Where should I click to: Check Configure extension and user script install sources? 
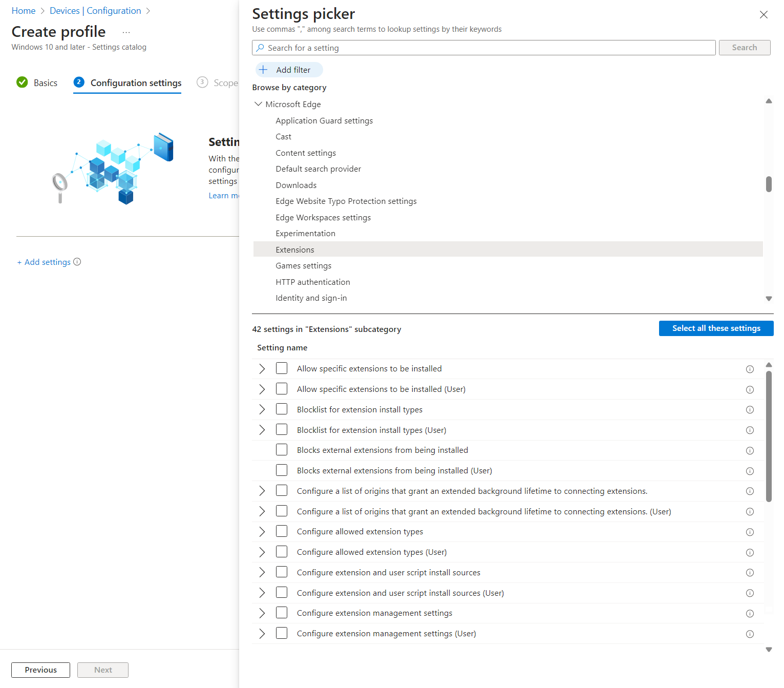point(282,572)
